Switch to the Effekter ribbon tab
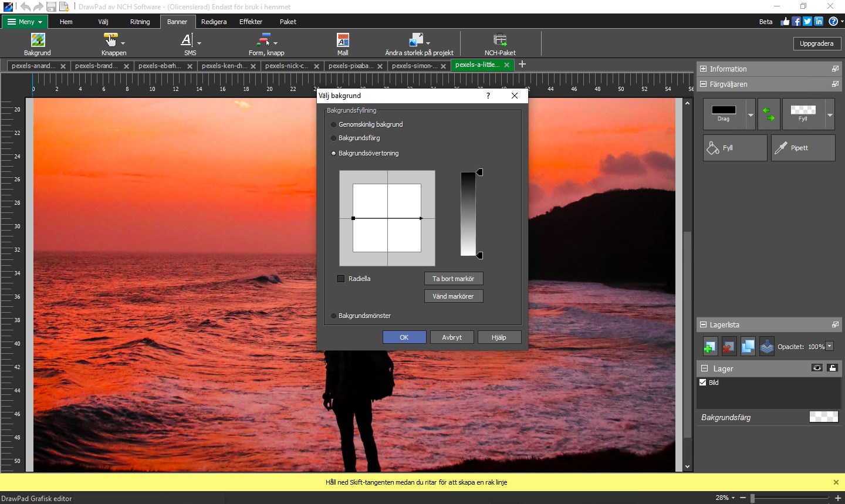 (251, 22)
